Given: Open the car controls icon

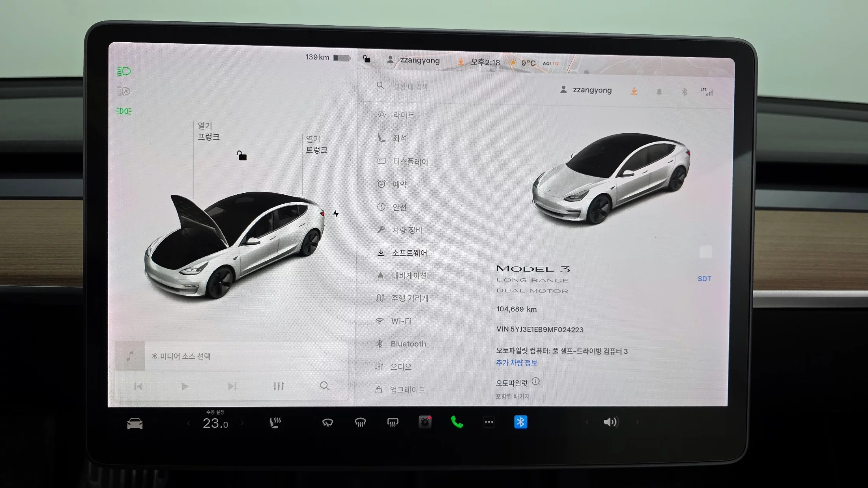Looking at the screenshot, I should coord(135,424).
